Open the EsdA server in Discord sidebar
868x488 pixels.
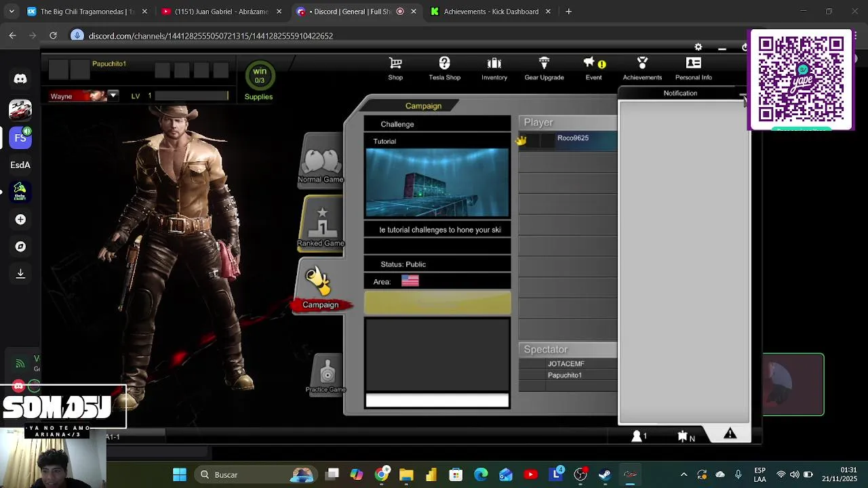[x=20, y=165]
